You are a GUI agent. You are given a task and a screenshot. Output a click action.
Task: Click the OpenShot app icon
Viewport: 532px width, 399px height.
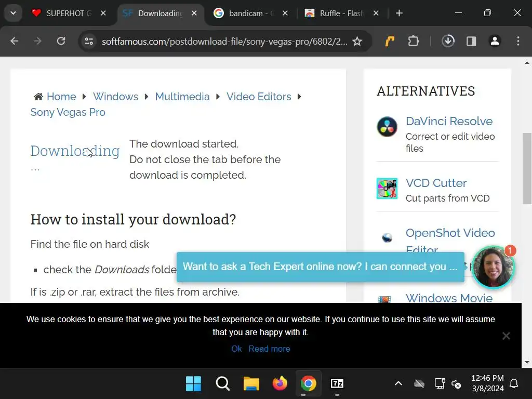point(387,238)
